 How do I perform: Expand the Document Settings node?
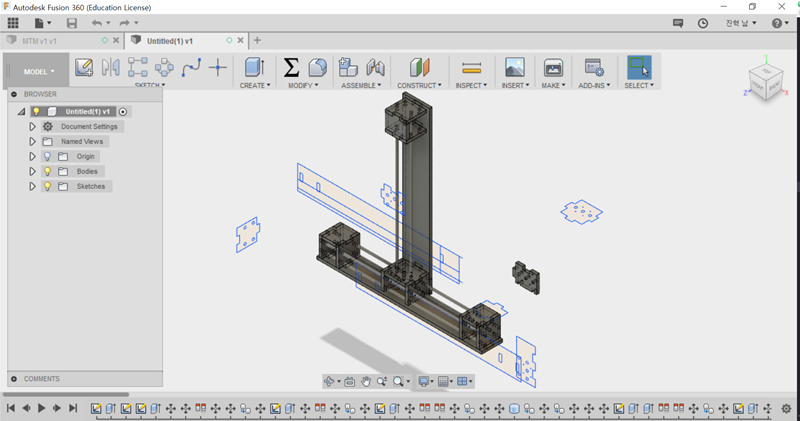[32, 127]
